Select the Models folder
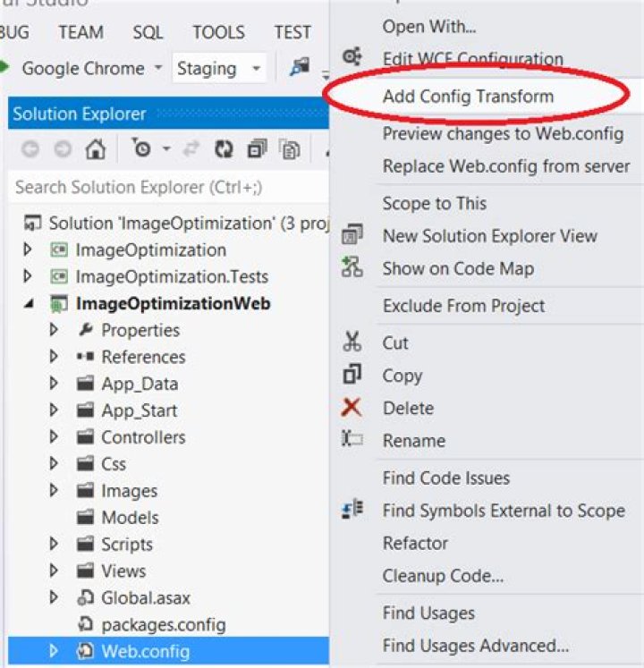Screen dimensions: 644x668 pos(130,518)
